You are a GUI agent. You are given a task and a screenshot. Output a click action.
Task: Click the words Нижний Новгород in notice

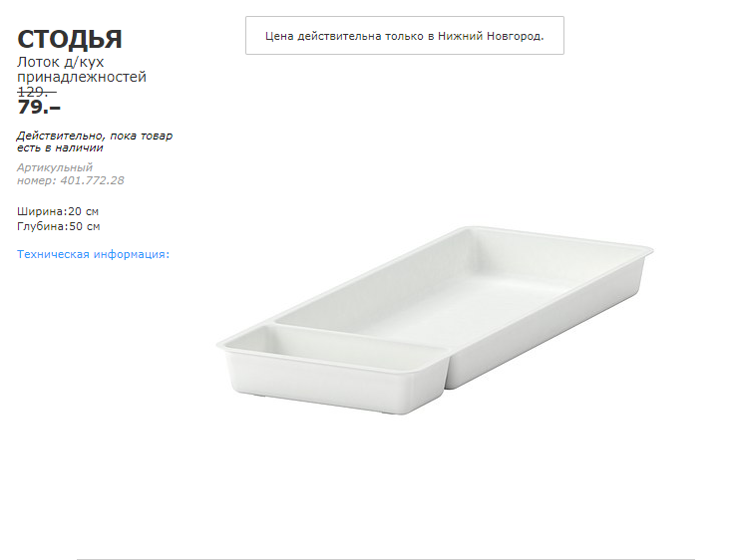click(491, 36)
